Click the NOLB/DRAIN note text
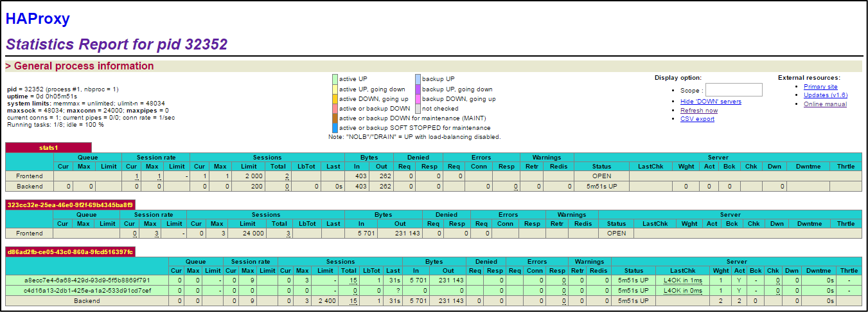This screenshot has height=312, width=868. [x=414, y=137]
